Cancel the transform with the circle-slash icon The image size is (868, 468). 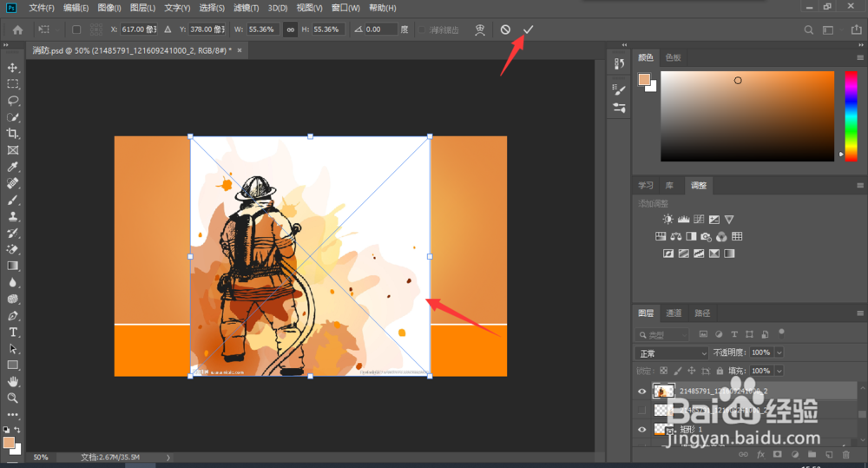point(505,30)
